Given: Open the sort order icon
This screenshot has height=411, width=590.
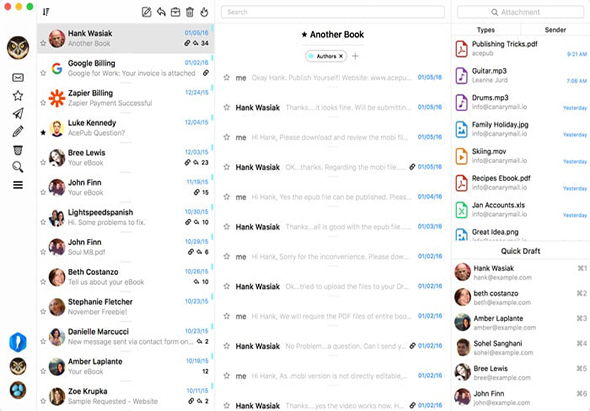Looking at the screenshot, I should pyautogui.click(x=46, y=12).
